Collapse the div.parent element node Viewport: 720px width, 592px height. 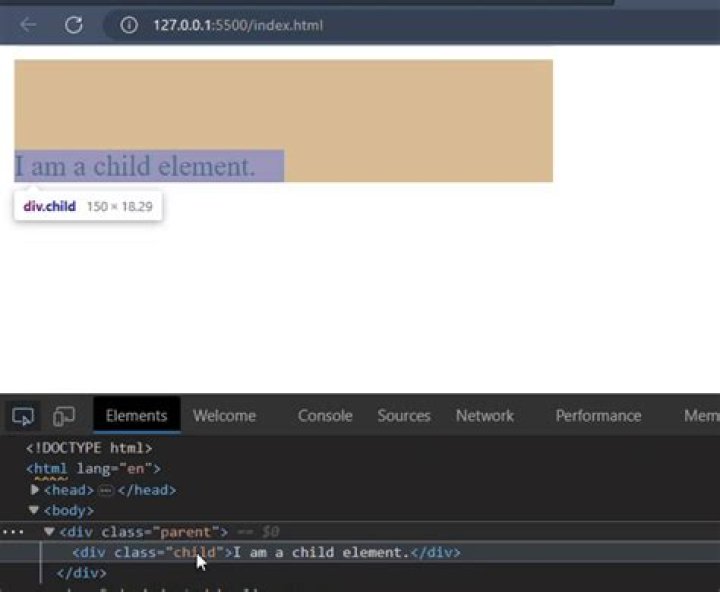coord(49,532)
